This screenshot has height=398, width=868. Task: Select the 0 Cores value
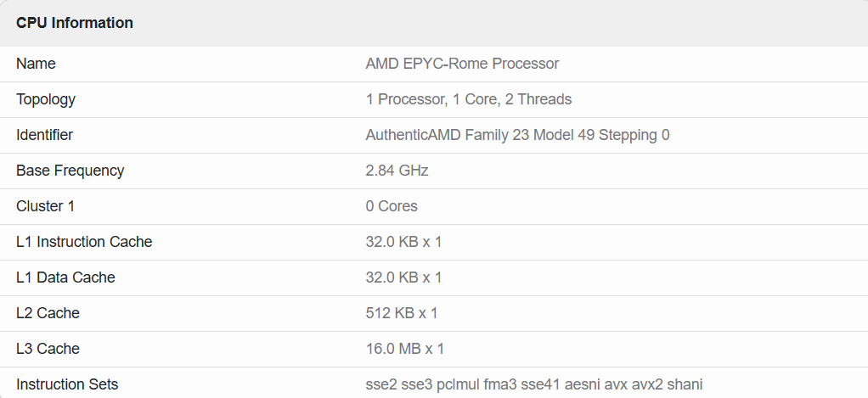coord(392,206)
